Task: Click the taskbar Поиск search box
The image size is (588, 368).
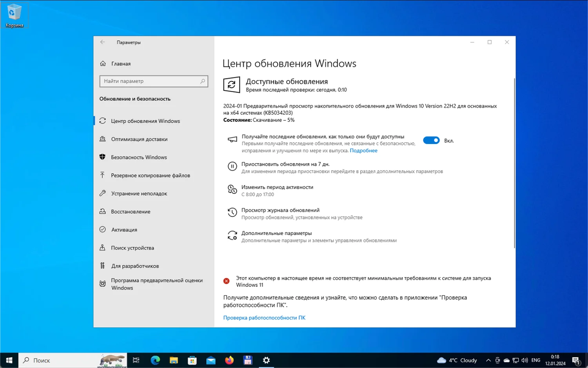Action: (x=73, y=360)
